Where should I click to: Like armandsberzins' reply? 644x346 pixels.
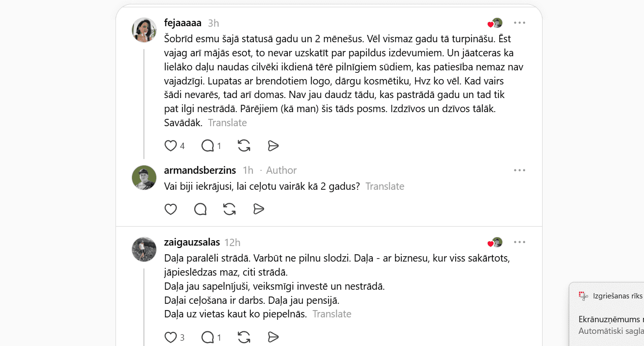click(x=171, y=209)
